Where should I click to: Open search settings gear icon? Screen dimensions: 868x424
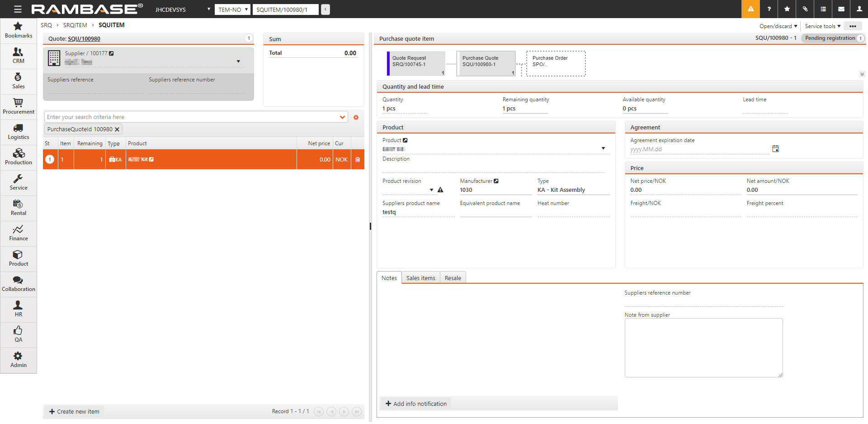click(356, 118)
